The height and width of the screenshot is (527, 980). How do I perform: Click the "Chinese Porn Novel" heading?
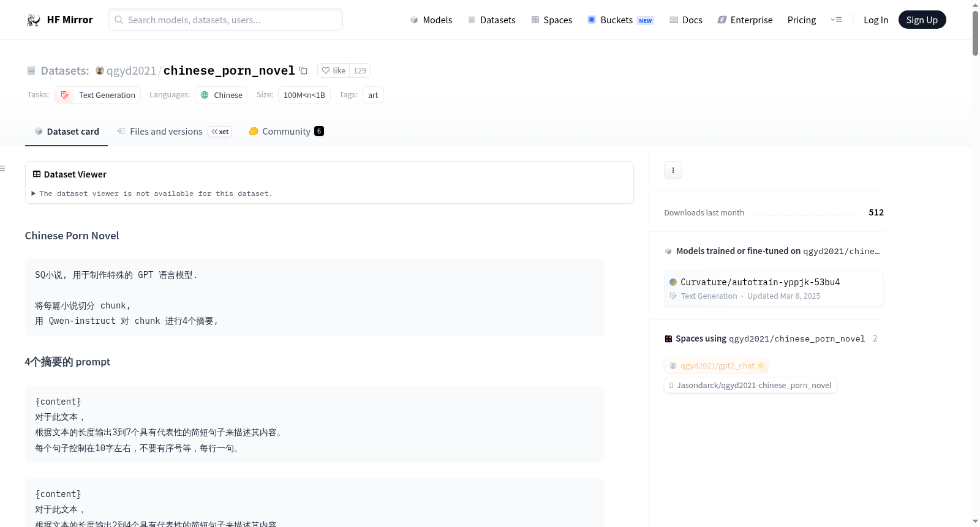72,236
